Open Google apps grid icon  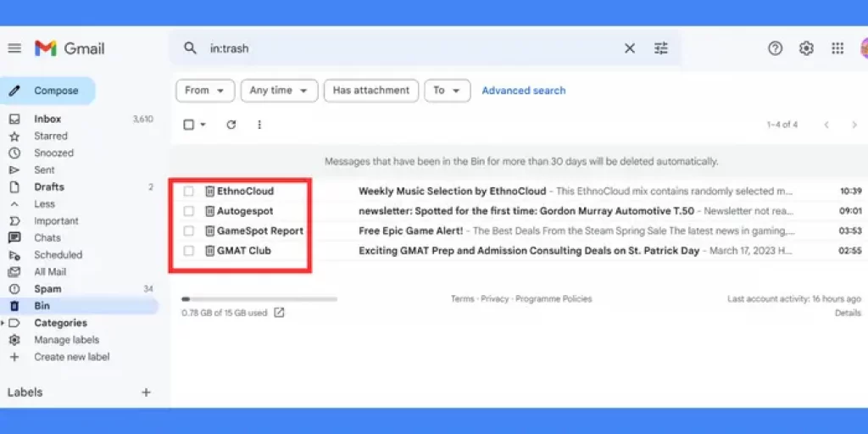pyautogui.click(x=837, y=48)
